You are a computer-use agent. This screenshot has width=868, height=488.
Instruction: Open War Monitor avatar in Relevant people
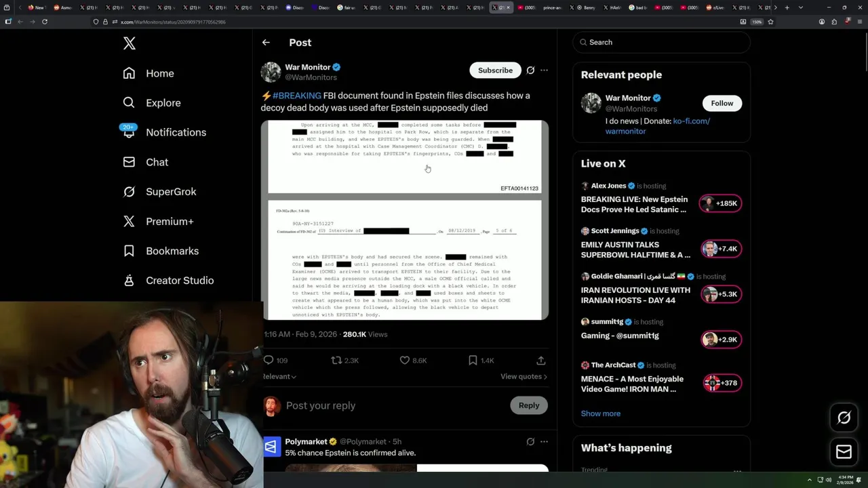591,103
